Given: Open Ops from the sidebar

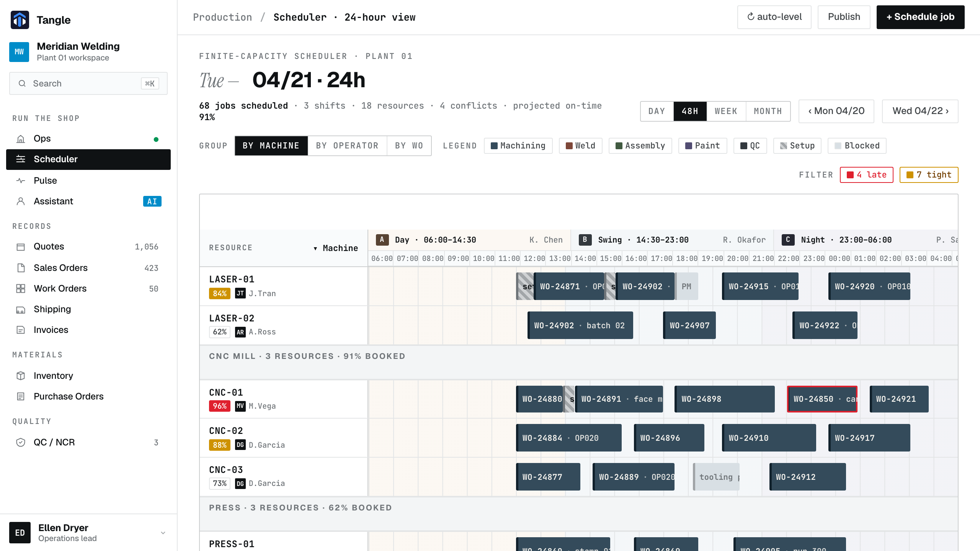Looking at the screenshot, I should tap(88, 139).
